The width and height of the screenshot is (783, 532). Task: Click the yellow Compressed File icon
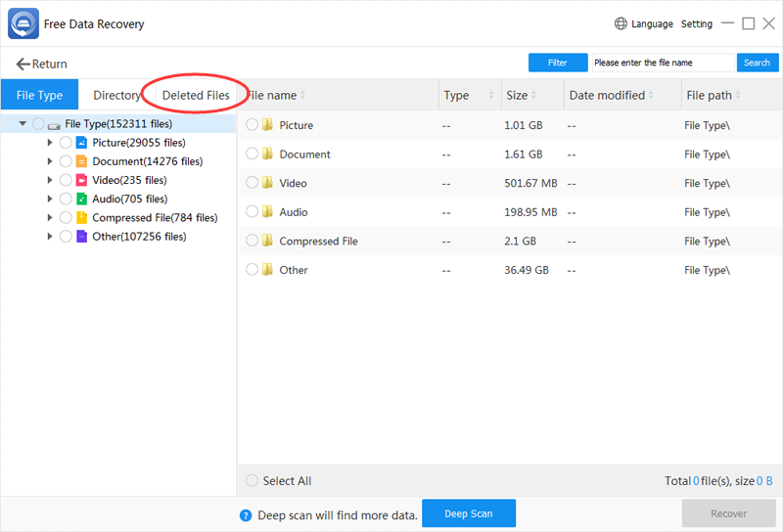click(82, 218)
